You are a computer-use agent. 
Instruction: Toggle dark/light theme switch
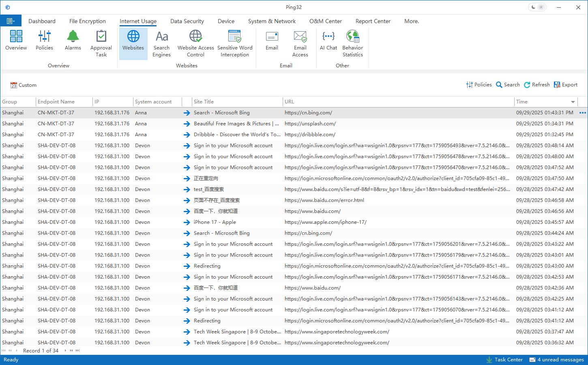coord(537,7)
